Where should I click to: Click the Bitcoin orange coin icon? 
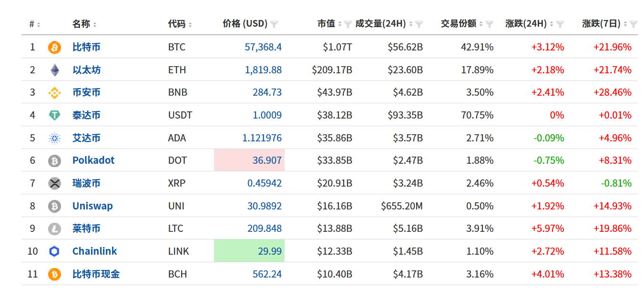(54, 47)
